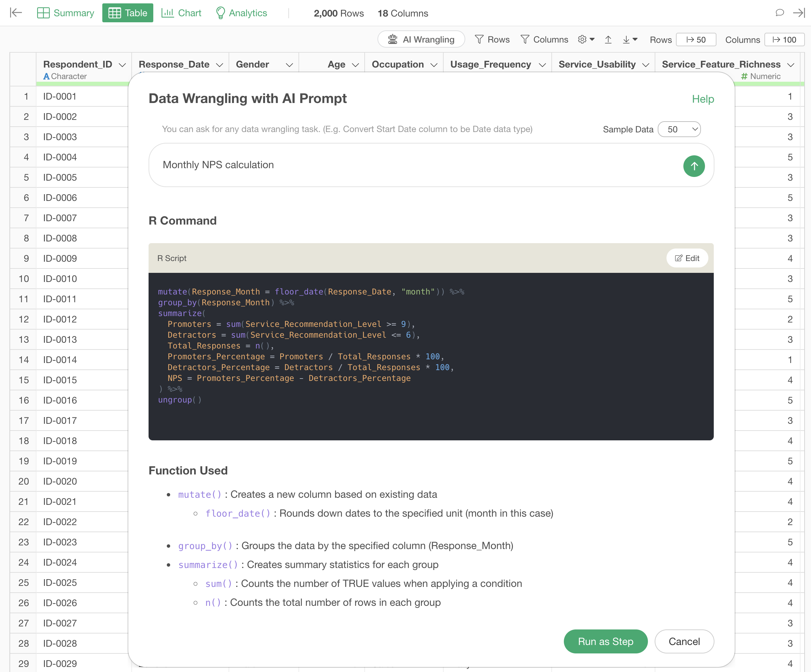Click the collapse right panel arrow icon
This screenshot has width=811, height=672.
point(799,13)
